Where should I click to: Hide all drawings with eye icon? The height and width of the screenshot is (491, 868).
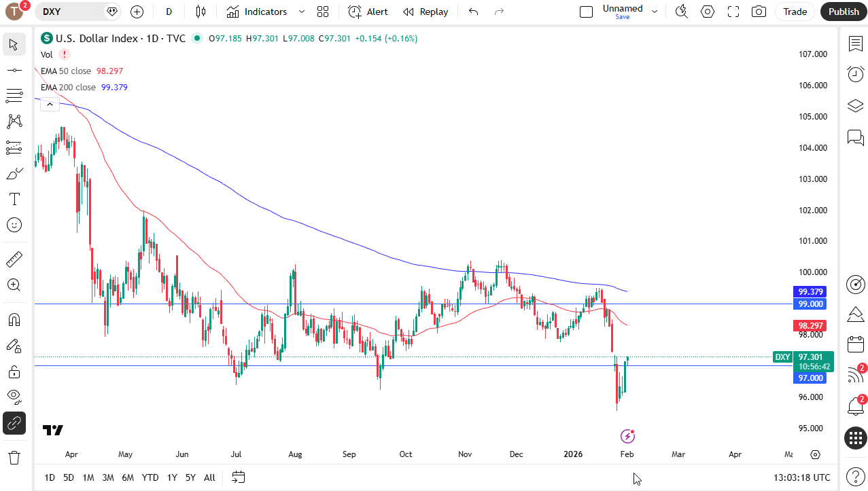point(14,397)
